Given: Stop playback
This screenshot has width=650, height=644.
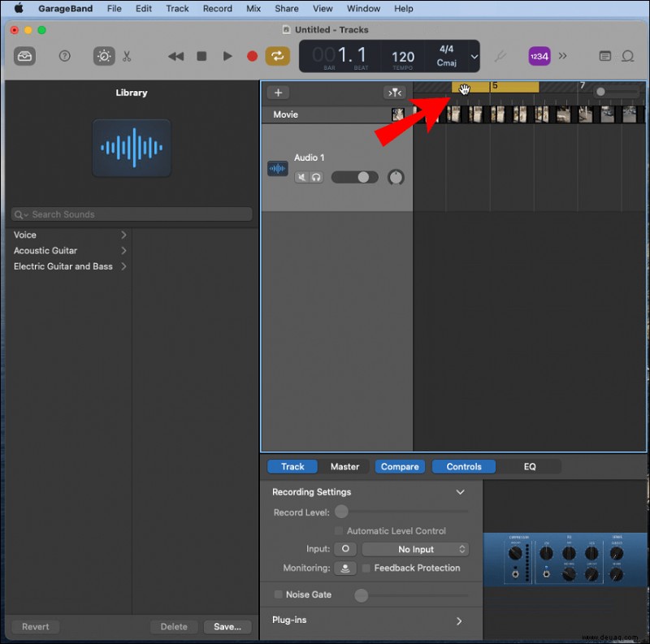Looking at the screenshot, I should tap(201, 56).
